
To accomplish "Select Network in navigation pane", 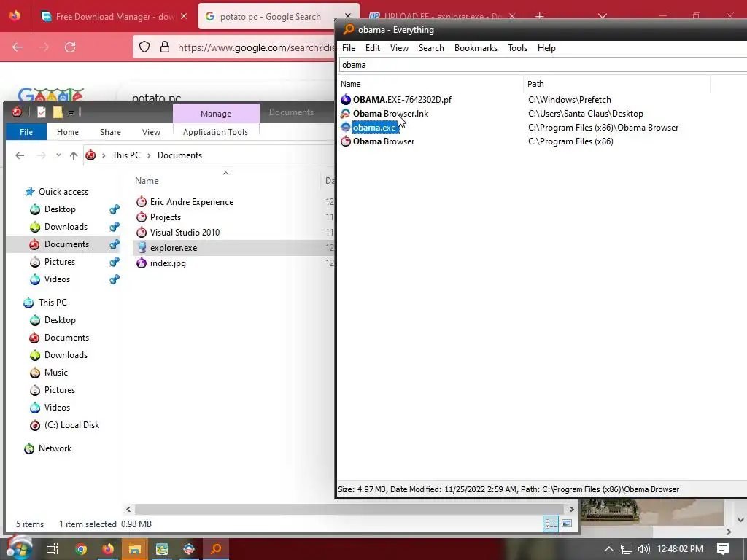I will click(x=55, y=448).
